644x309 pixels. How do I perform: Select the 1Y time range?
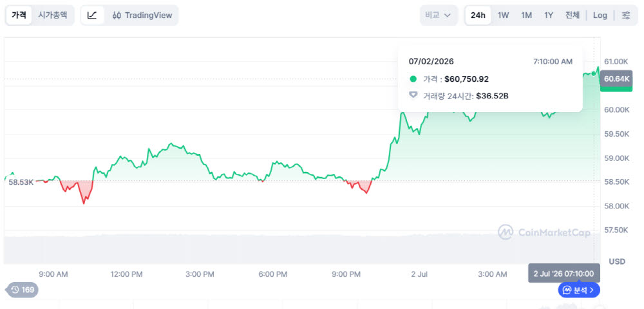click(548, 15)
